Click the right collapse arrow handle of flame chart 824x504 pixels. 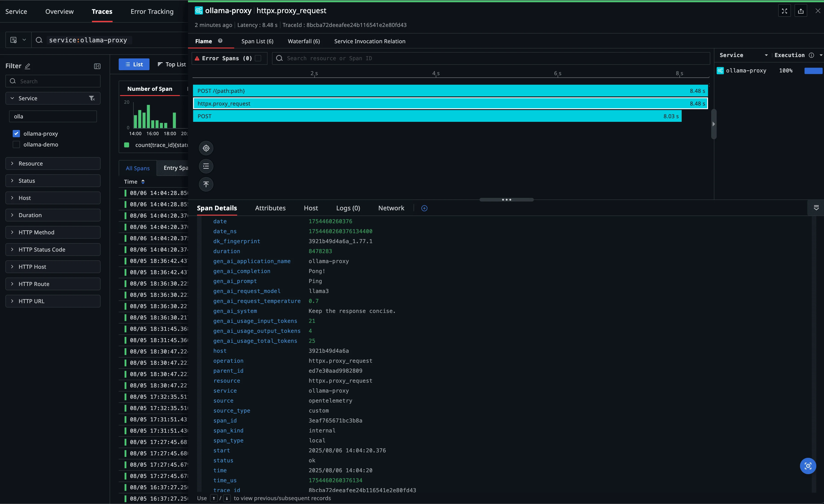click(x=713, y=124)
